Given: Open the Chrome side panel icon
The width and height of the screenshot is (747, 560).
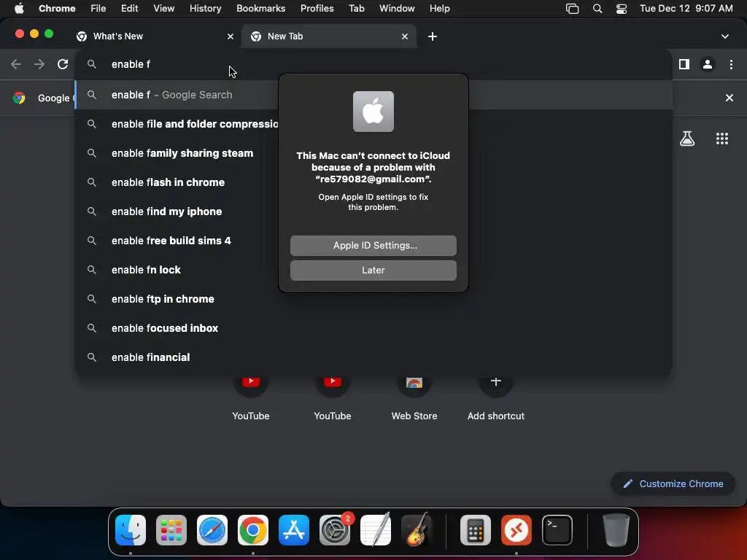Looking at the screenshot, I should pyautogui.click(x=684, y=64).
